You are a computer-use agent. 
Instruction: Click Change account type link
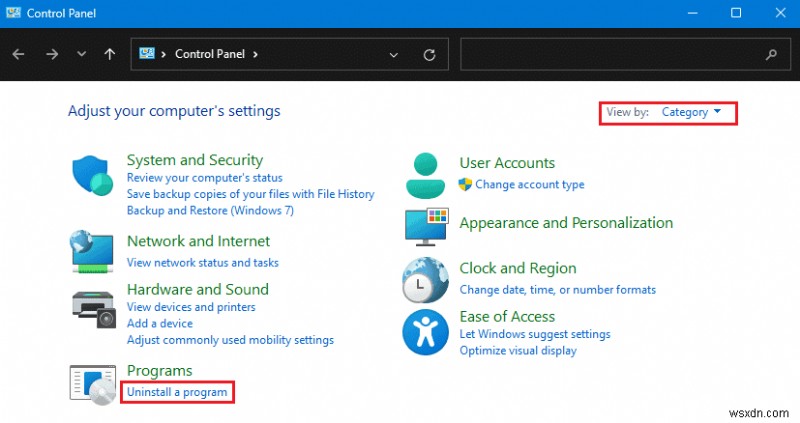tap(530, 185)
